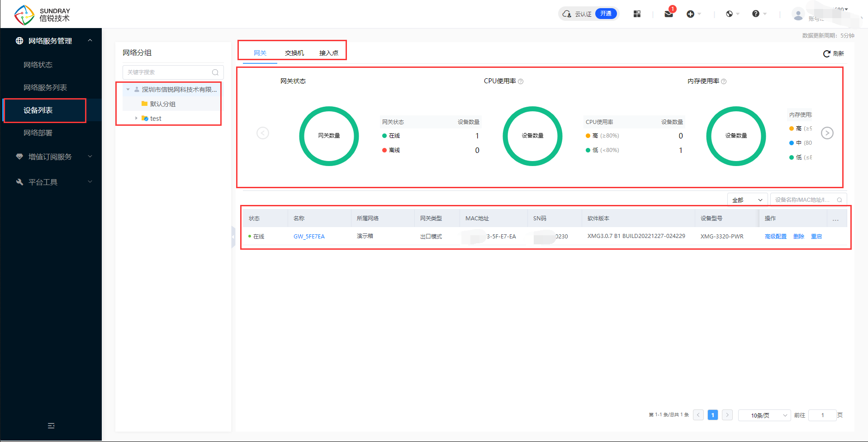868x442 pixels.
Task: Open the 全部 filter dropdown
Action: click(747, 200)
